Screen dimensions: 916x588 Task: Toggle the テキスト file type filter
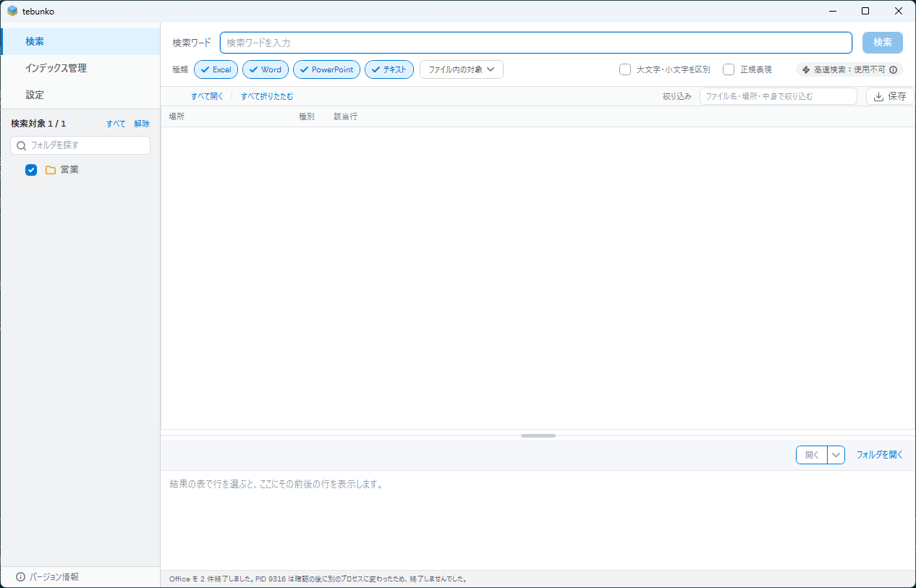(x=389, y=69)
